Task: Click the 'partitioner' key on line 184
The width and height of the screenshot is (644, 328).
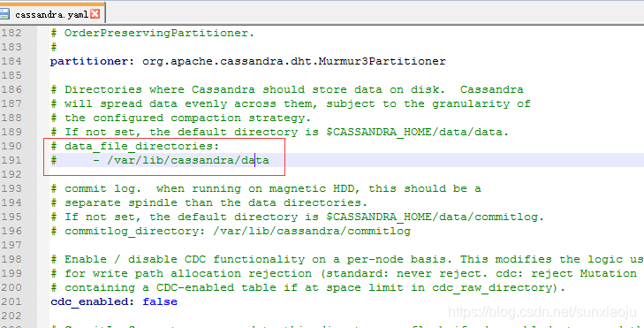Action: (x=89, y=62)
